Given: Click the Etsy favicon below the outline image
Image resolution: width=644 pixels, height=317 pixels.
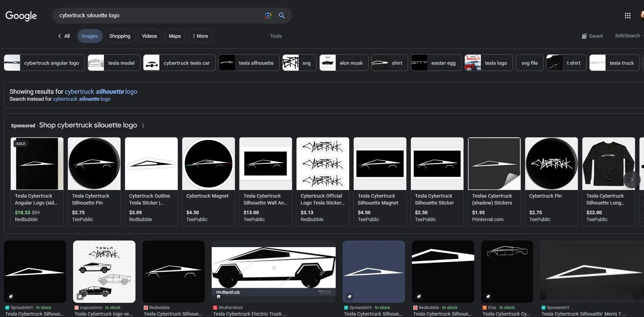Looking at the screenshot, I should tap(485, 308).
